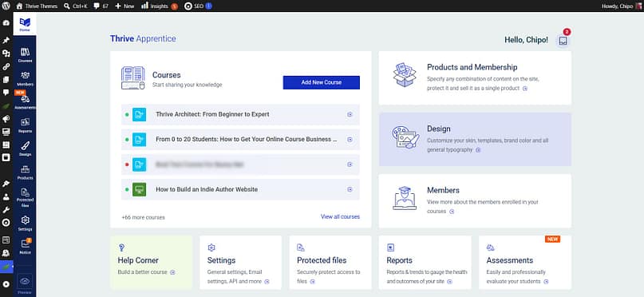Image resolution: width=644 pixels, height=297 pixels.
Task: Open Members in the blue sidebar
Action: (x=25, y=78)
